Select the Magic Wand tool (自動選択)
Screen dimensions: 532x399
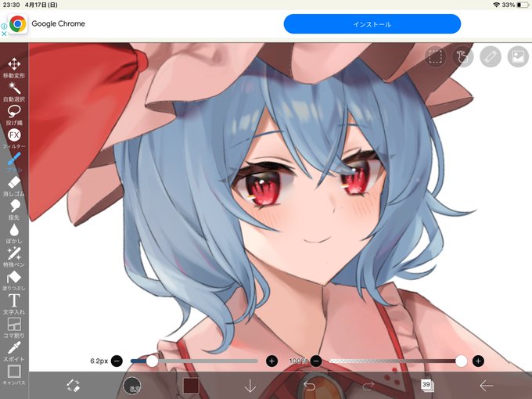coord(14,92)
